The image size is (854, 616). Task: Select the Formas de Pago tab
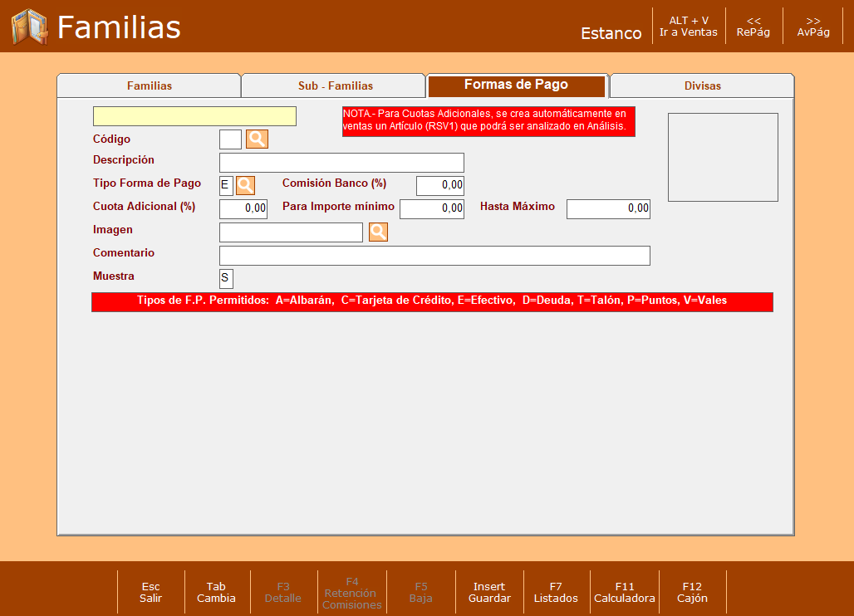coord(517,86)
